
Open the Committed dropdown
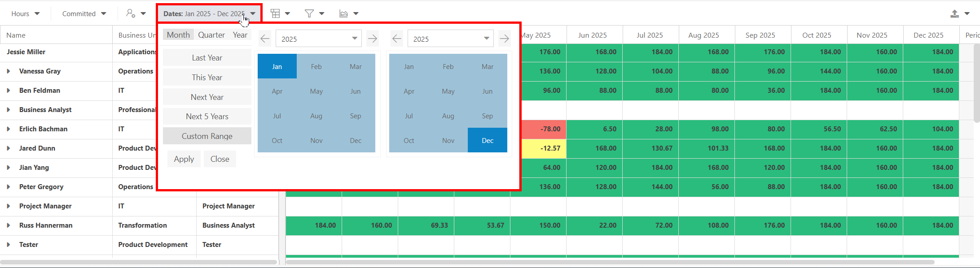[84, 13]
